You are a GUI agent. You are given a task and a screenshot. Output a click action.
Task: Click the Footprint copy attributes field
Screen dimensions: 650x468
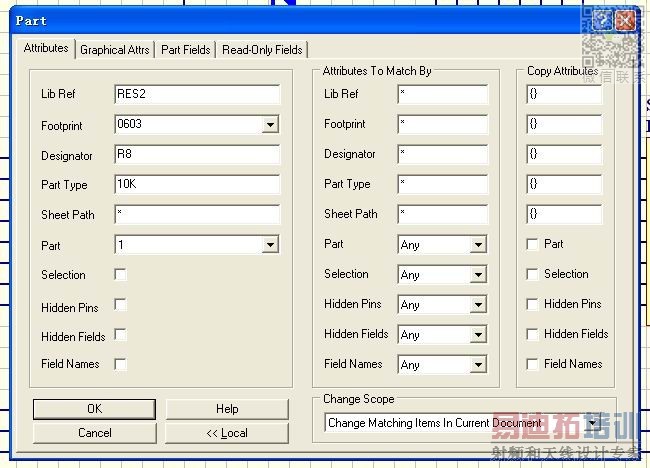click(564, 124)
